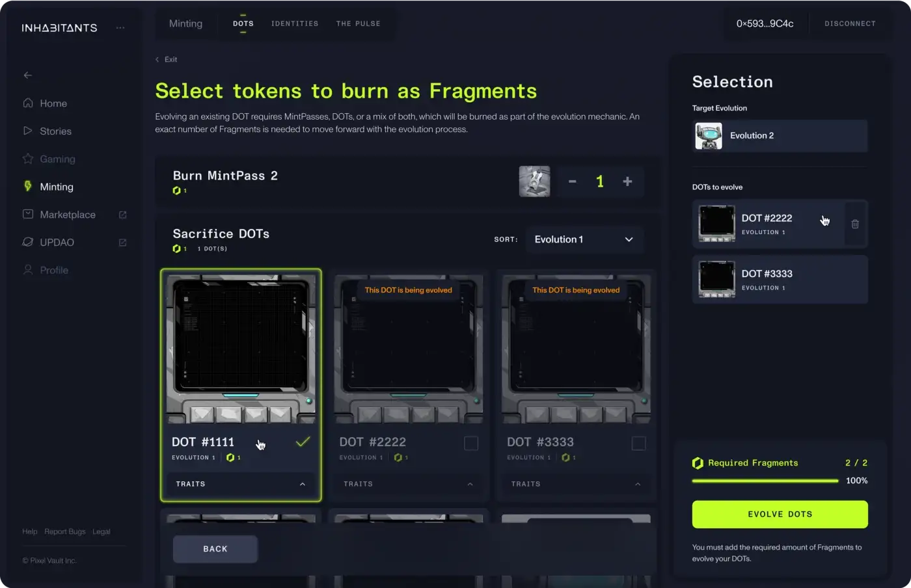
Task: Click DOT #2222 thumbnail in selection panel
Action: [716, 224]
